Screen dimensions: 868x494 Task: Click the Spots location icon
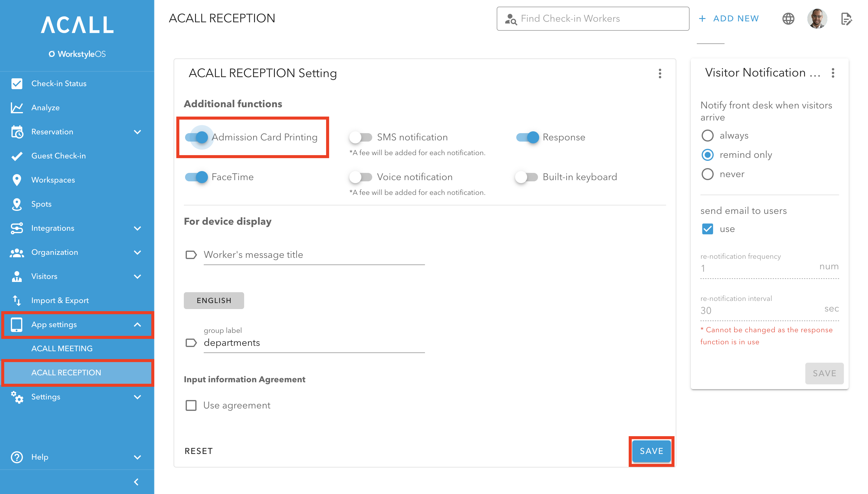(17, 204)
